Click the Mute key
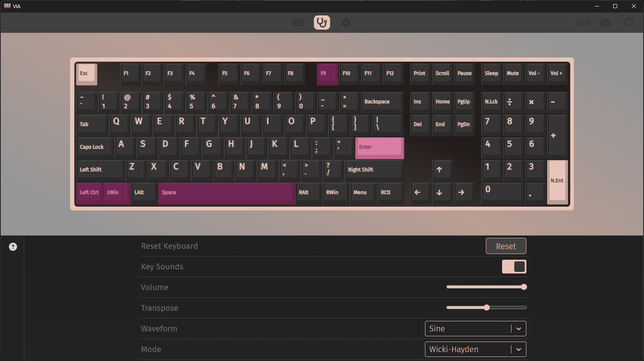The width and height of the screenshot is (644, 361). pyautogui.click(x=513, y=74)
